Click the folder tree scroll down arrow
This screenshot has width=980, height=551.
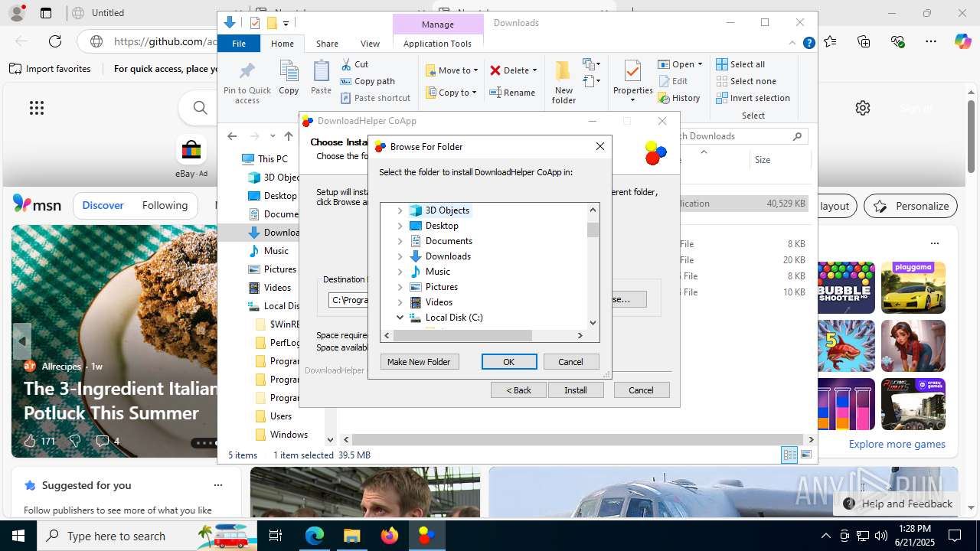(593, 323)
